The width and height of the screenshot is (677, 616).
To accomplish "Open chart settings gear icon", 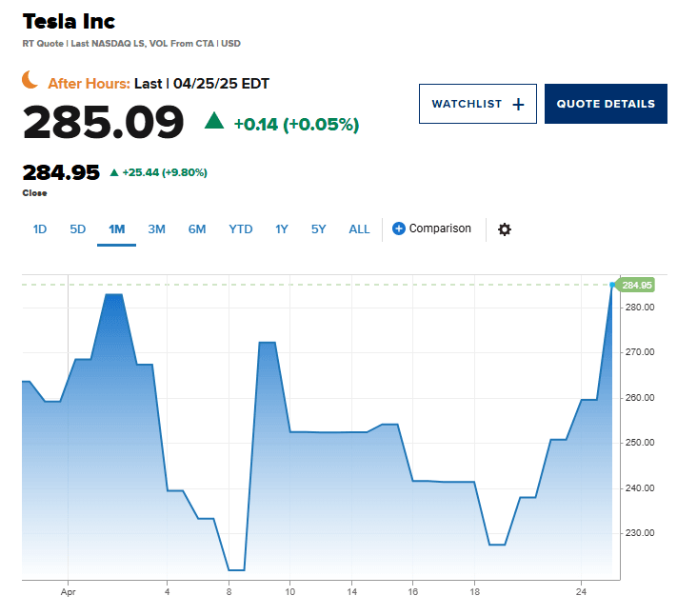I will 505,229.
